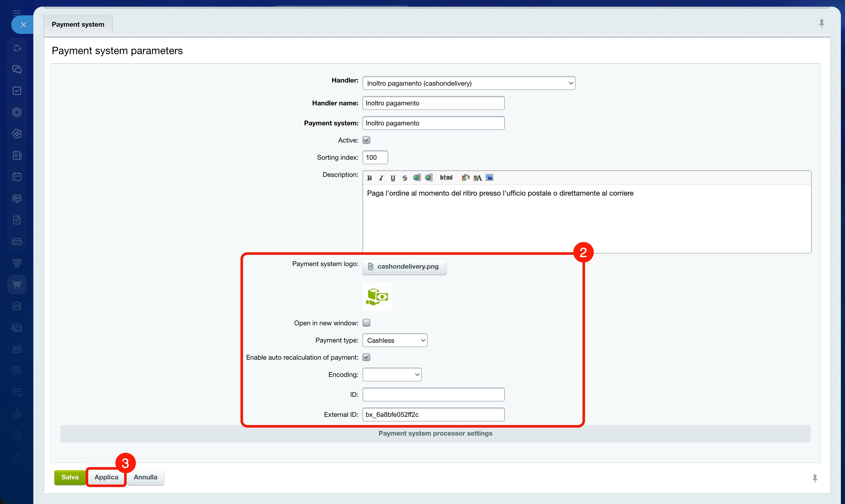Click the Annulla button

(x=145, y=477)
